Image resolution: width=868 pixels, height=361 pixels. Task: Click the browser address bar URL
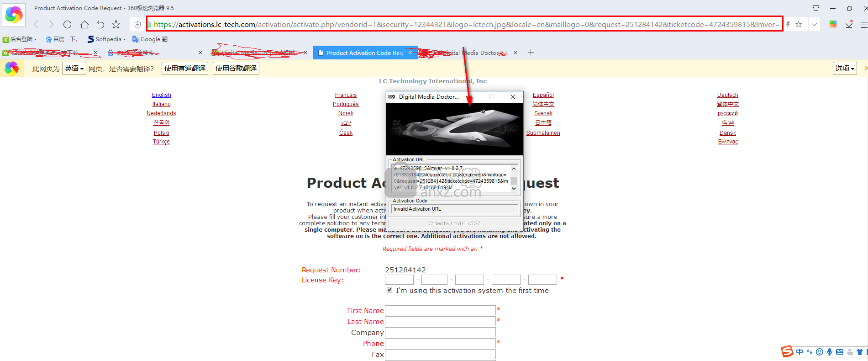[x=466, y=24]
